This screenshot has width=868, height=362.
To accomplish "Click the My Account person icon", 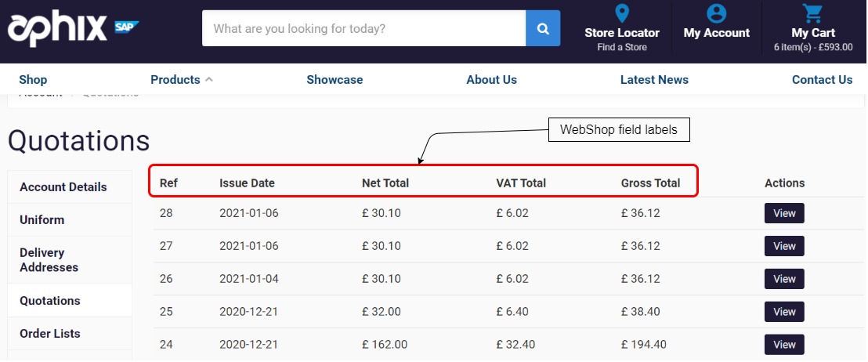I will [716, 13].
